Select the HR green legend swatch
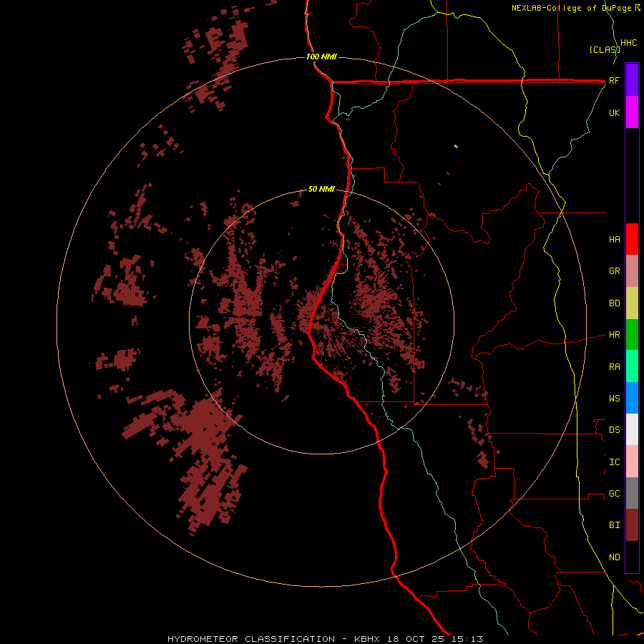The image size is (644, 644). click(x=632, y=335)
